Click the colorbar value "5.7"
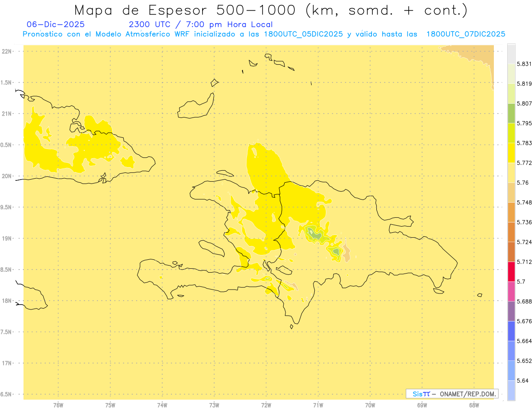The image size is (532, 411). coord(521,282)
